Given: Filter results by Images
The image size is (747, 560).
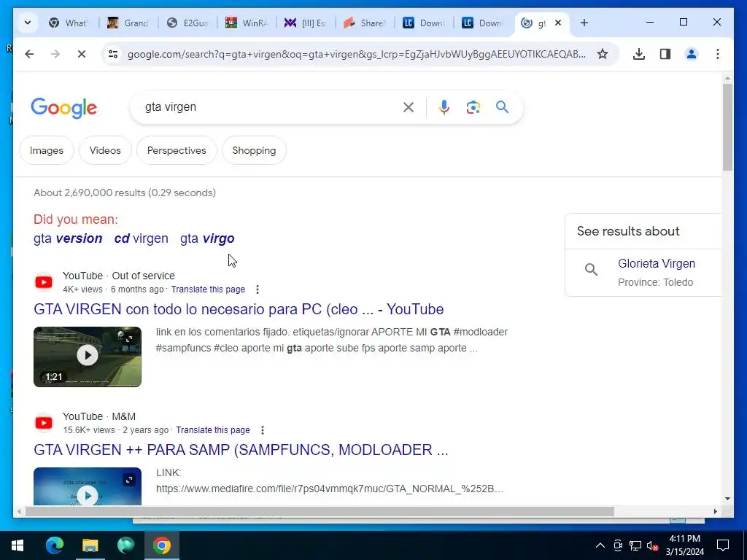Looking at the screenshot, I should point(46,150).
